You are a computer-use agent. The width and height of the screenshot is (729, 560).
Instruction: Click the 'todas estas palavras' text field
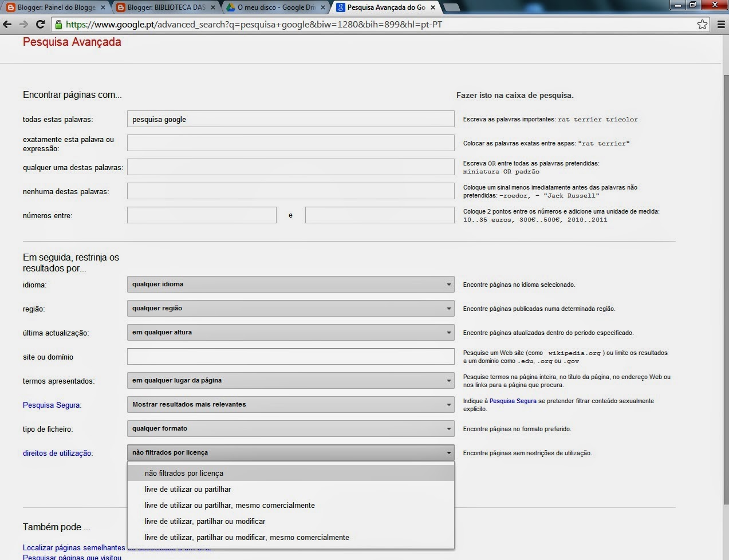pos(290,119)
